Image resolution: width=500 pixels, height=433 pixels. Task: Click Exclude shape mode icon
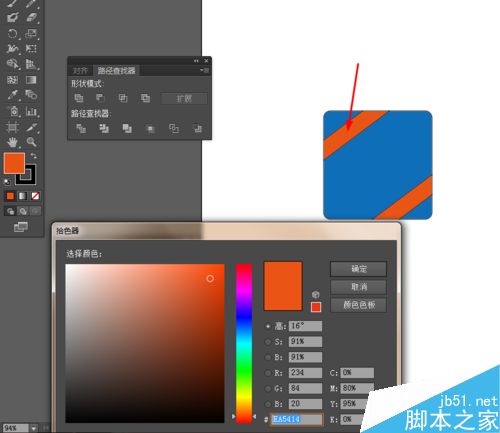[x=145, y=98]
